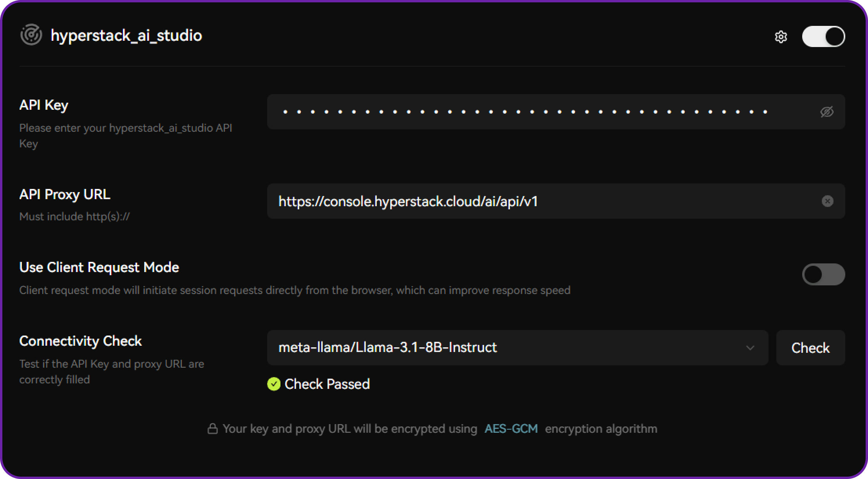Click the Use Client Request Mode label

tap(99, 267)
